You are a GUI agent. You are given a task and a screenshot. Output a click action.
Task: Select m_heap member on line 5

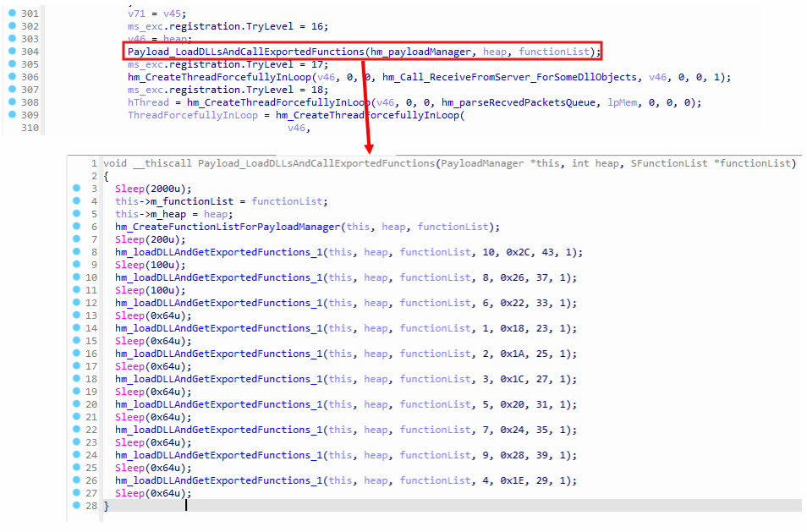tap(168, 214)
